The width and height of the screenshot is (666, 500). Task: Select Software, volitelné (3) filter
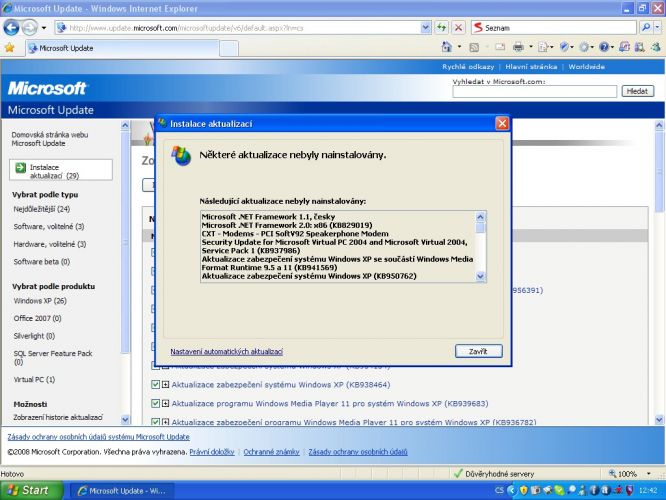tap(48, 226)
